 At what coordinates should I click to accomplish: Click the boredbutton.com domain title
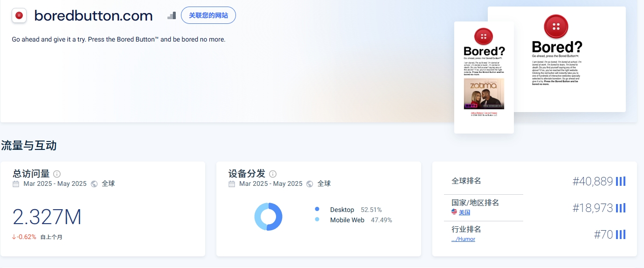pyautogui.click(x=94, y=15)
